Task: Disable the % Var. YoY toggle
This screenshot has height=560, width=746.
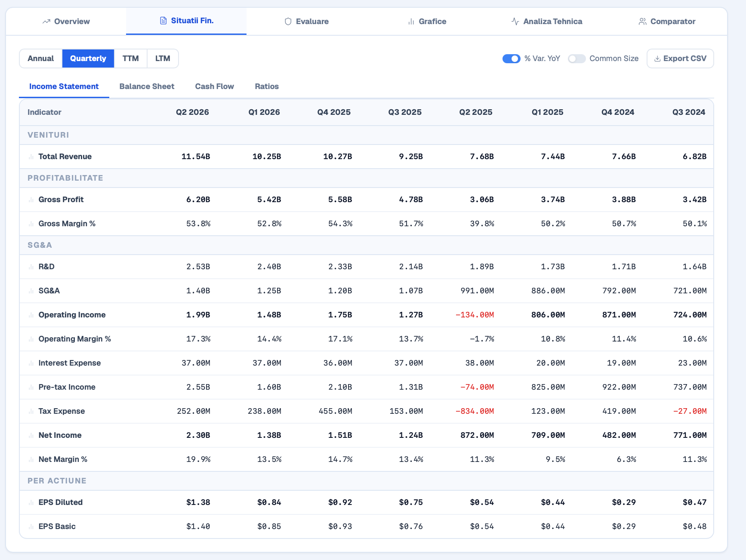Action: pos(512,58)
